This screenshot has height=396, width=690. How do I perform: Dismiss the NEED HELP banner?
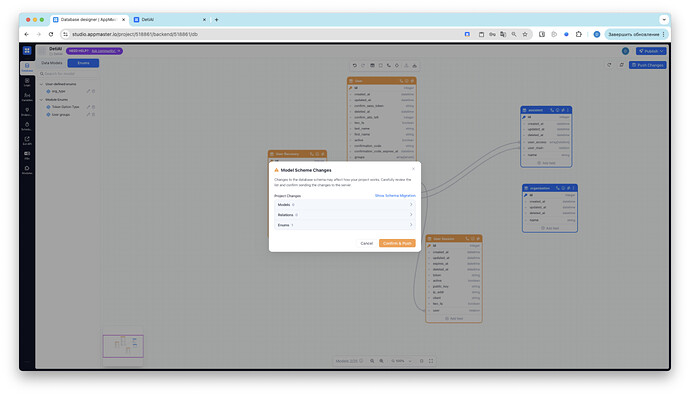click(x=119, y=51)
